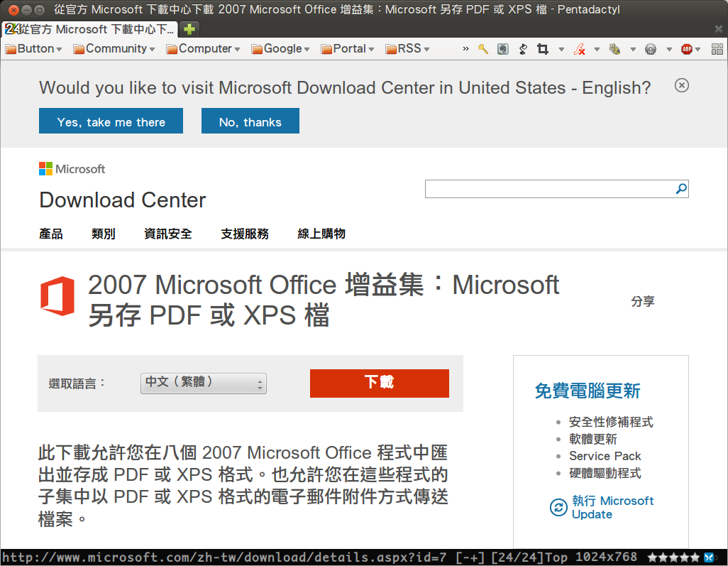This screenshot has width=728, height=566.
Task: Click the toolbar overflow chevron »
Action: 465,49
